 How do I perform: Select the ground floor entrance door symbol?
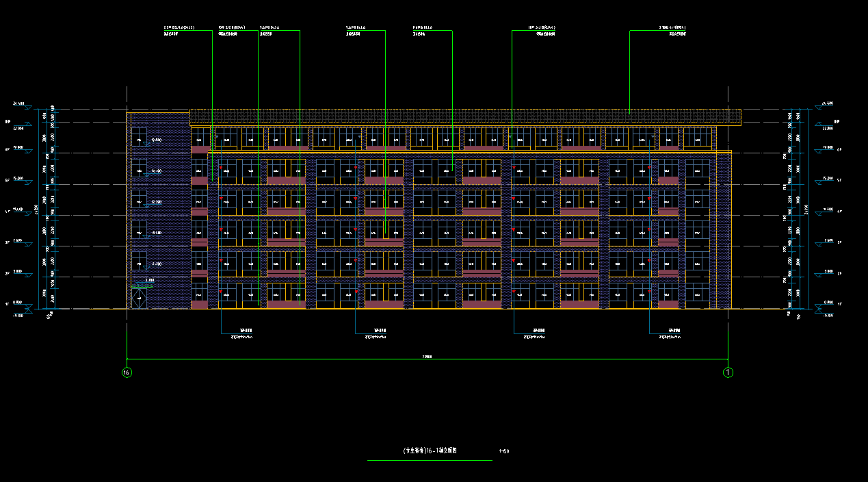140,299
